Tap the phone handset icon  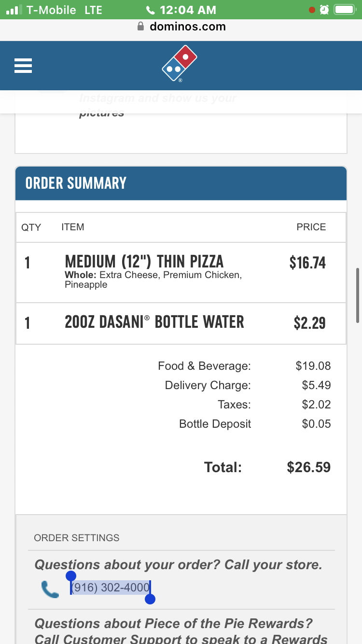point(50,589)
